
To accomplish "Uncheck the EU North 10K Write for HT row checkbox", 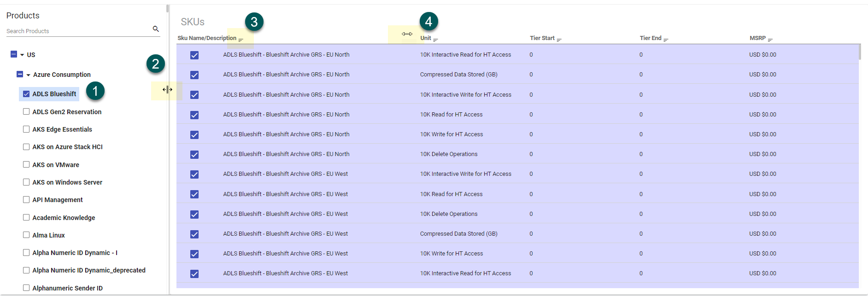I will coord(194,135).
